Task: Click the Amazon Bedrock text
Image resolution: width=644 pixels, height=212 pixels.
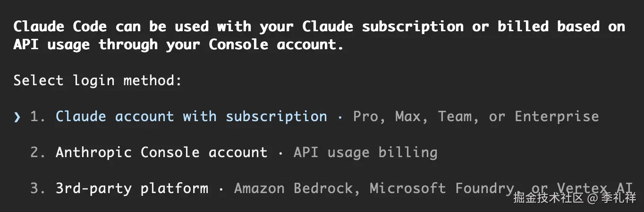Action: (293, 188)
